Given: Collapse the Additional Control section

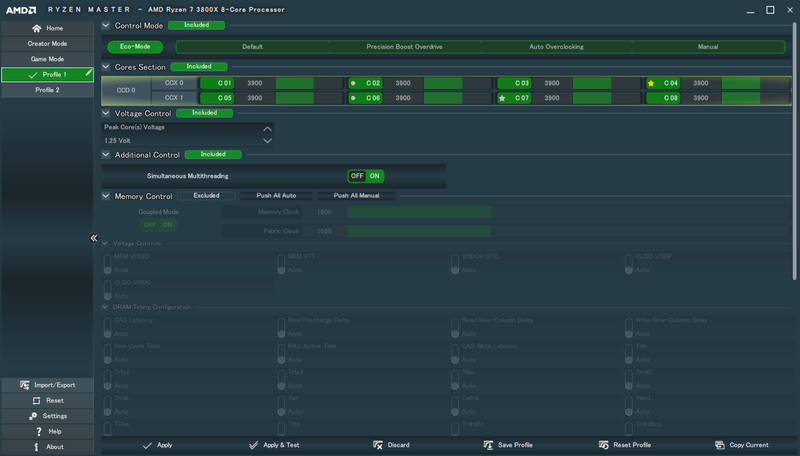Looking at the screenshot, I should pyautogui.click(x=106, y=154).
